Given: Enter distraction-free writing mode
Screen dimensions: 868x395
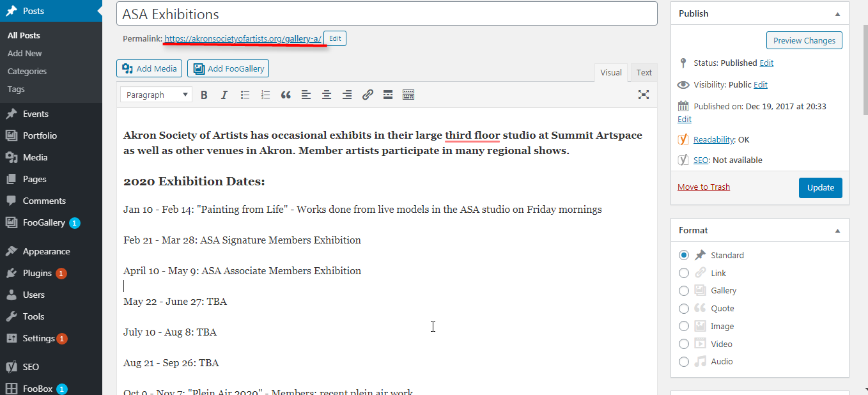Looking at the screenshot, I should [644, 95].
